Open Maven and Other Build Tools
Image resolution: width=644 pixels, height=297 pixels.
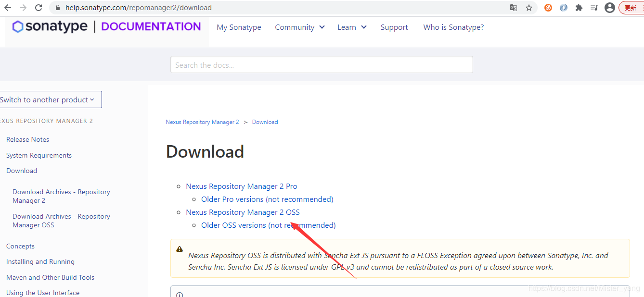(x=50, y=277)
